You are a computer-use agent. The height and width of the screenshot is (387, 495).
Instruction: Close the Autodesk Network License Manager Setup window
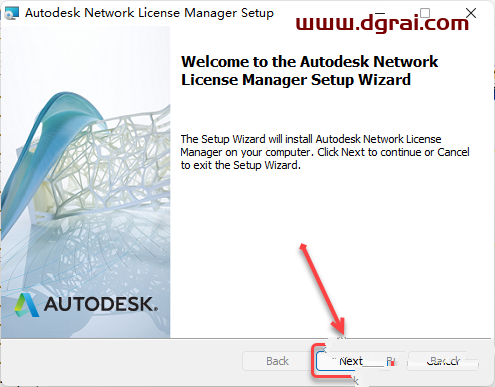(471, 13)
